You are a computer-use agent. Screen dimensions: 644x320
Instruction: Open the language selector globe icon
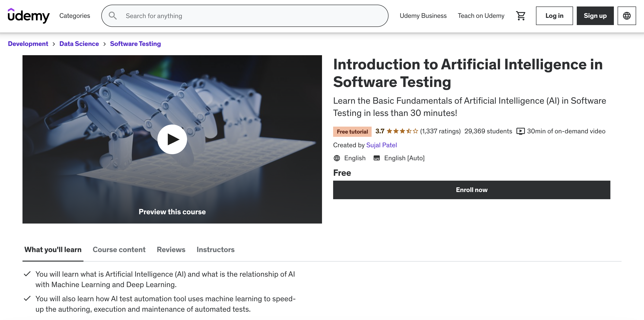pos(627,16)
